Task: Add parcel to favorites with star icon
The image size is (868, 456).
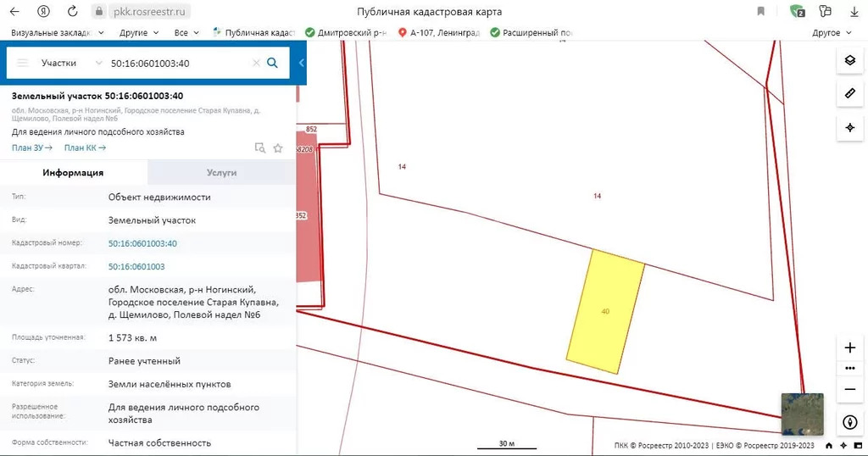Action: [x=277, y=148]
